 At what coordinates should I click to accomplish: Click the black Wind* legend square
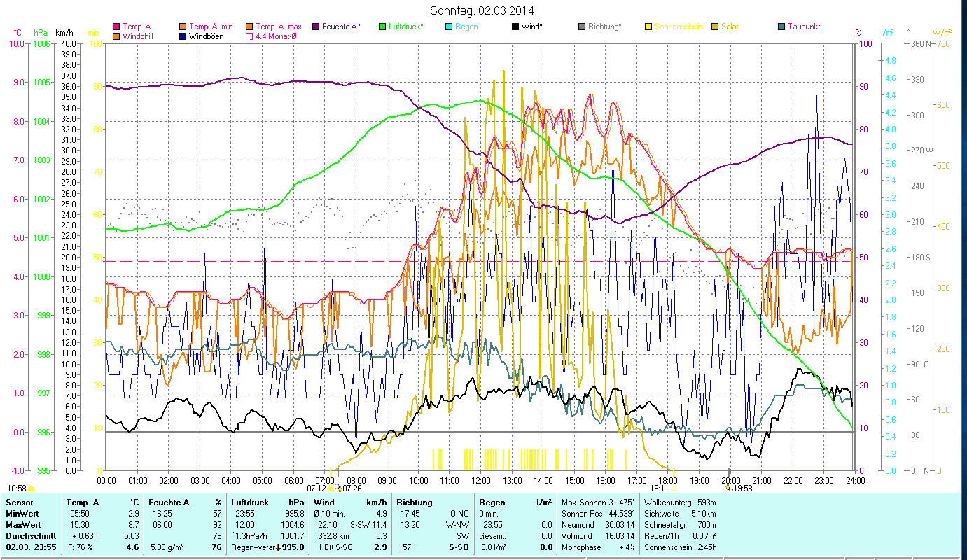[515, 27]
